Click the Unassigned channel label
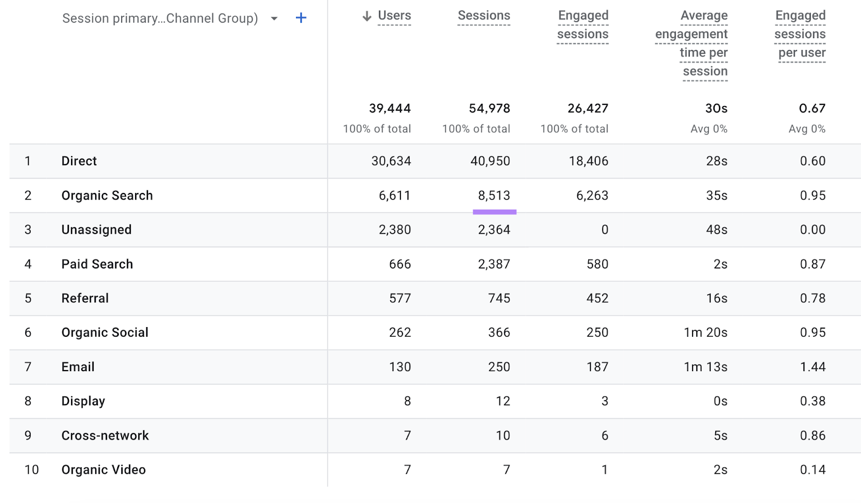Image resolution: width=861 pixels, height=504 pixels. point(96,230)
